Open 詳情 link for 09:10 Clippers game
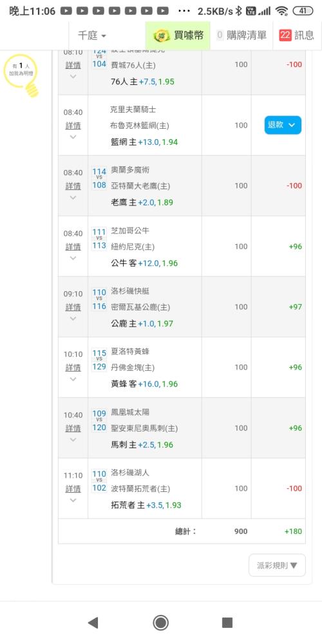The height and width of the screenshot is (644, 322). click(73, 307)
